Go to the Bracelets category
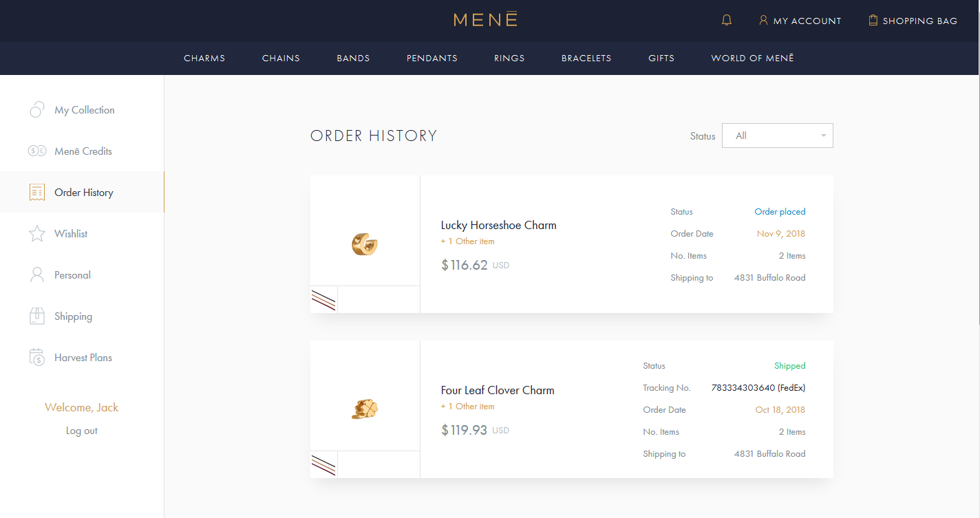The height and width of the screenshot is (518, 980). point(586,58)
